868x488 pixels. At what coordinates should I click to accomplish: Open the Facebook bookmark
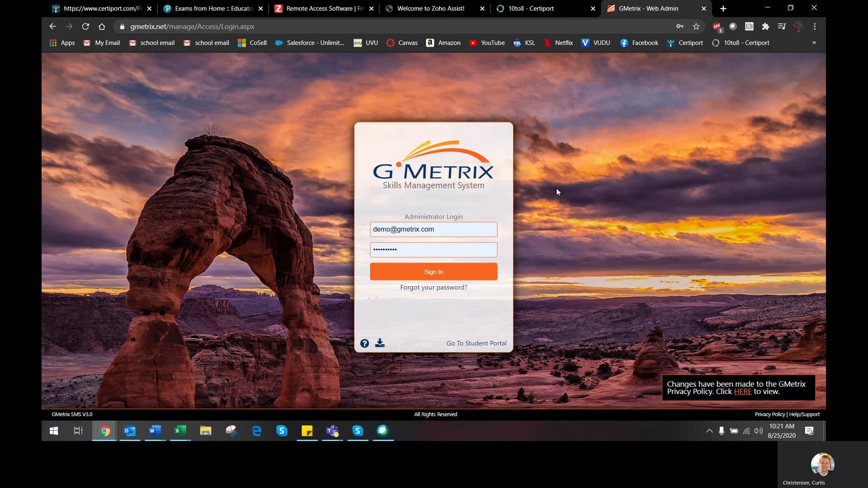(639, 43)
